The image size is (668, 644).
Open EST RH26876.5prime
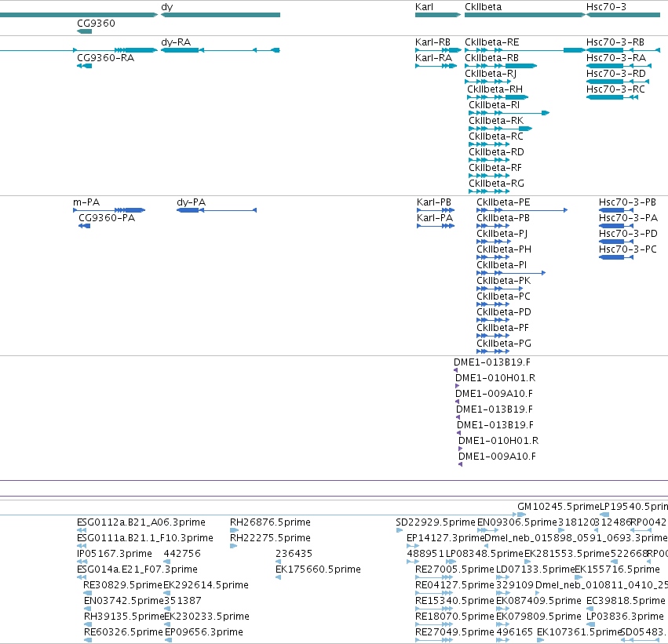(x=270, y=522)
